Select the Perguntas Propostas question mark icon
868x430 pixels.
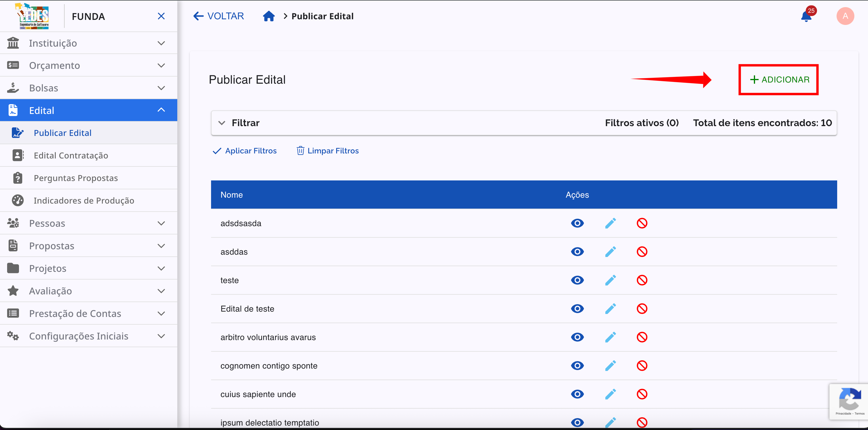[17, 178]
